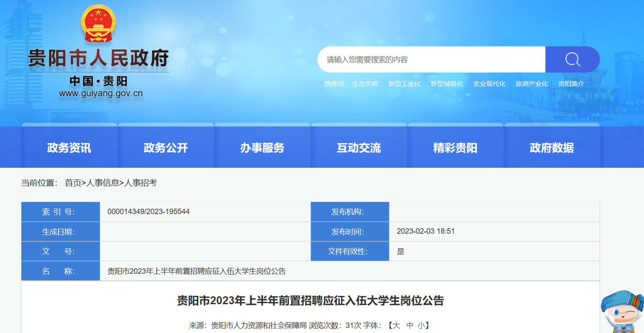Open the 政府数据 navigation tab
The height and width of the screenshot is (333, 644).
(x=552, y=147)
